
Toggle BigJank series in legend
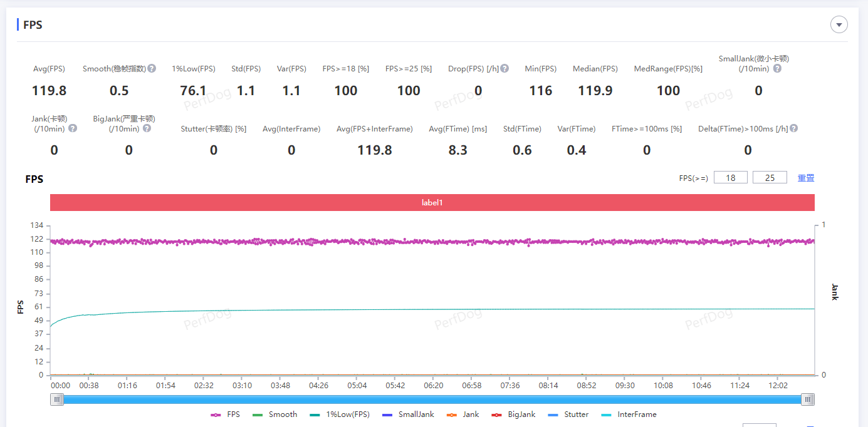coord(513,414)
